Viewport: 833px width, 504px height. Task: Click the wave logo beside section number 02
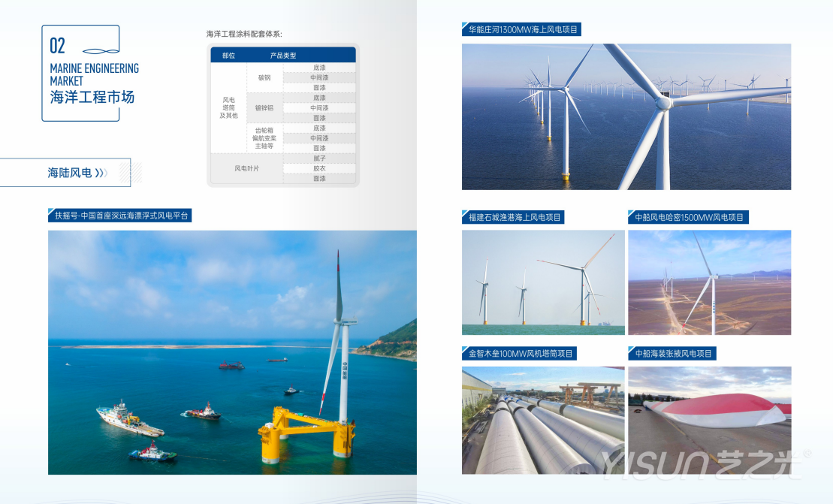pyautogui.click(x=100, y=50)
